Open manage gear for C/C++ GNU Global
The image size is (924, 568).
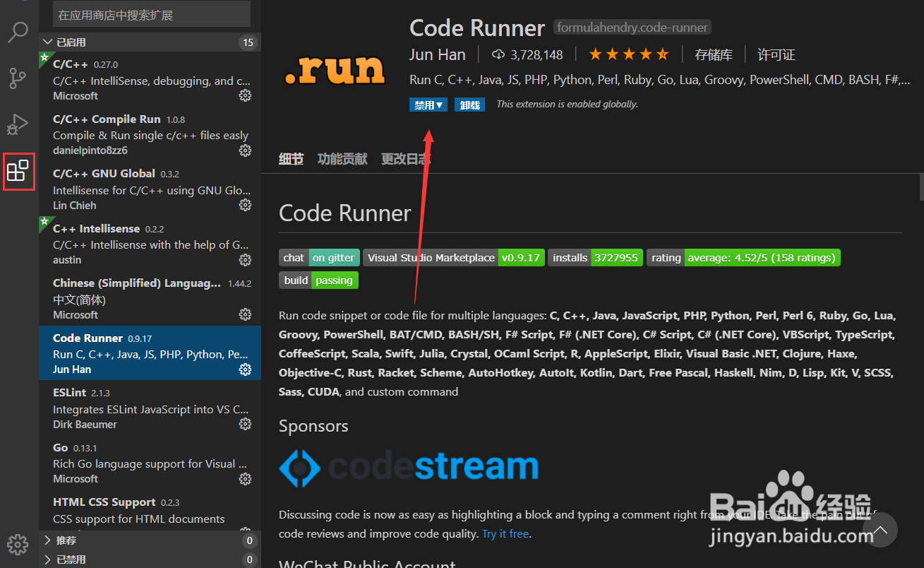tap(245, 205)
